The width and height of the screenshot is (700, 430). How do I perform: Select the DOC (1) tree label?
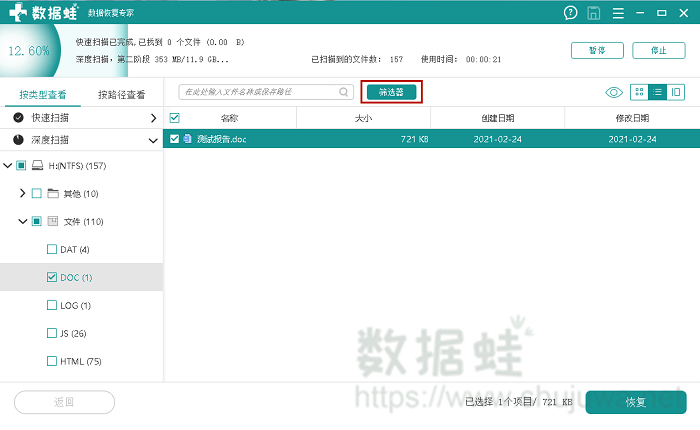pyautogui.click(x=76, y=277)
